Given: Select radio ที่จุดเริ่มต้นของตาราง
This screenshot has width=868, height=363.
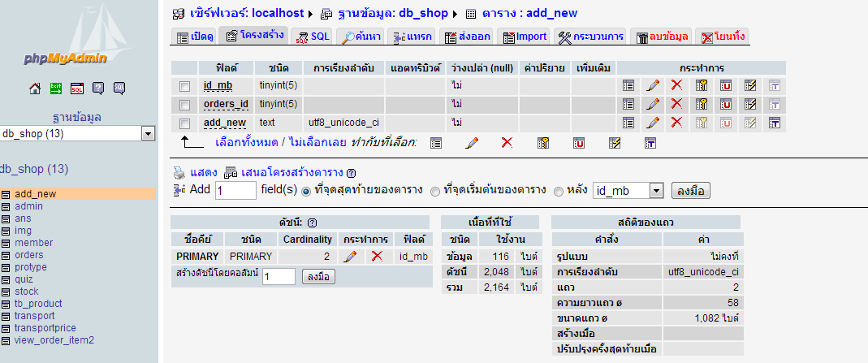Looking at the screenshot, I should 435,192.
